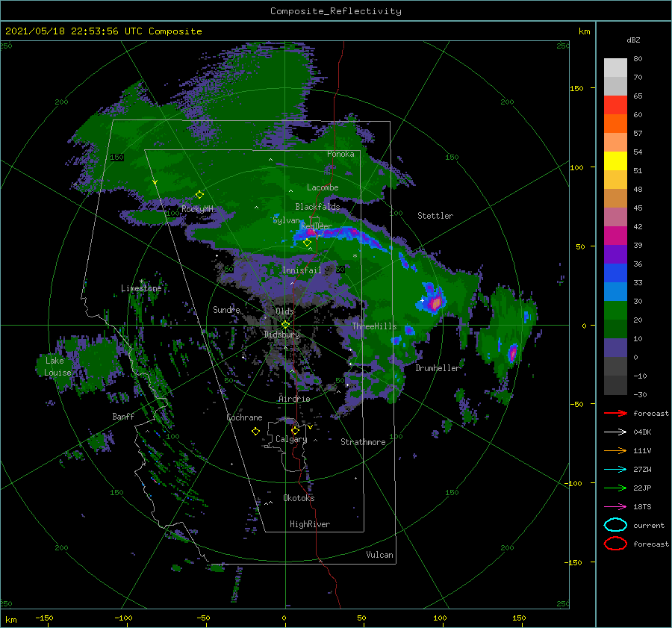Screen dimensions: 672x628
Task: Click the dBZ legend heading
Action: click(633, 40)
